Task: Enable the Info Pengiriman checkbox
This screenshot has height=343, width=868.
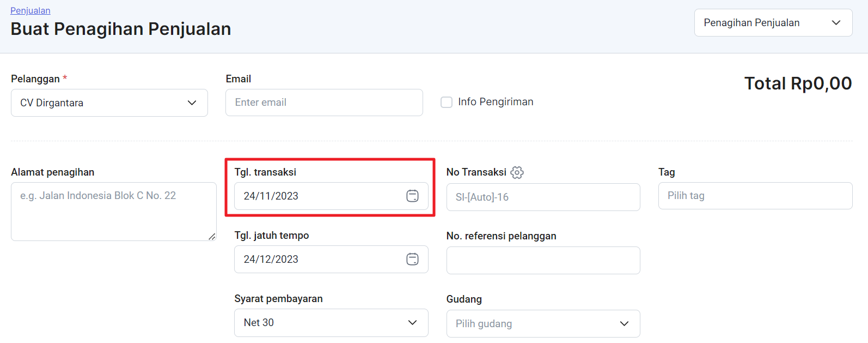Action: tap(447, 102)
